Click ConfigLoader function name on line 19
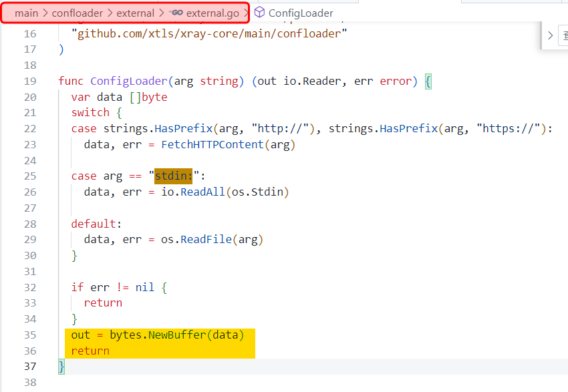Image resolution: width=568 pixels, height=392 pixels. click(x=128, y=81)
